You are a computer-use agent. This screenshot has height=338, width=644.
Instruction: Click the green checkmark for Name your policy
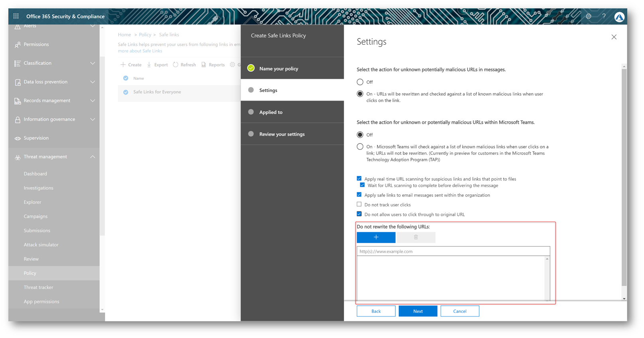251,68
